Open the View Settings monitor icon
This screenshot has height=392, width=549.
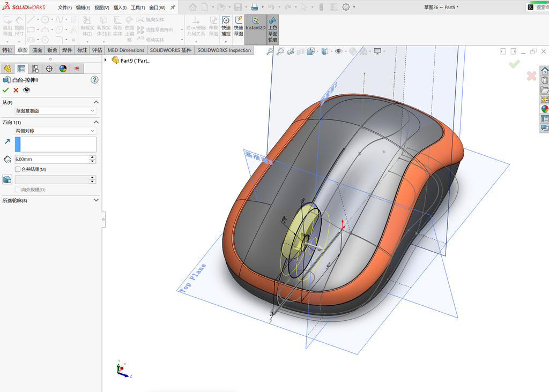click(x=377, y=51)
